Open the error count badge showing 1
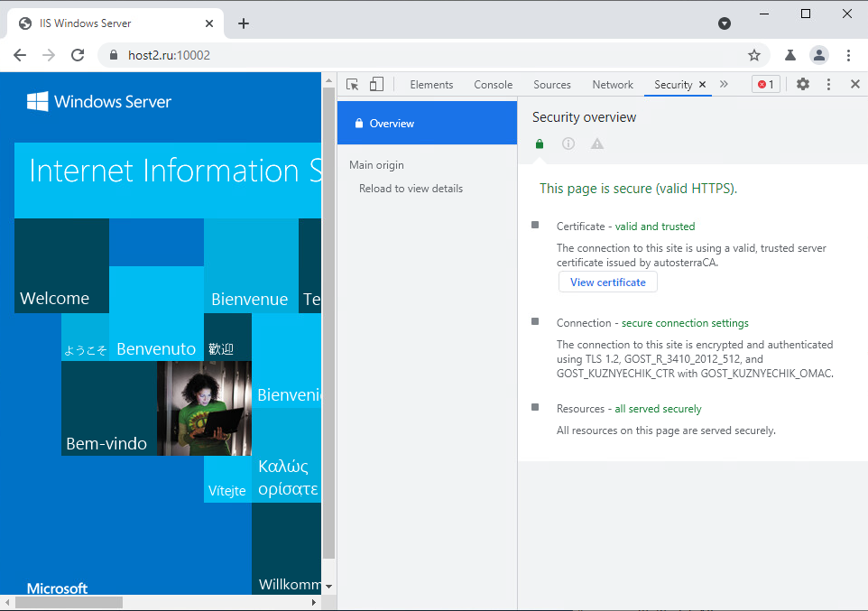 (765, 84)
